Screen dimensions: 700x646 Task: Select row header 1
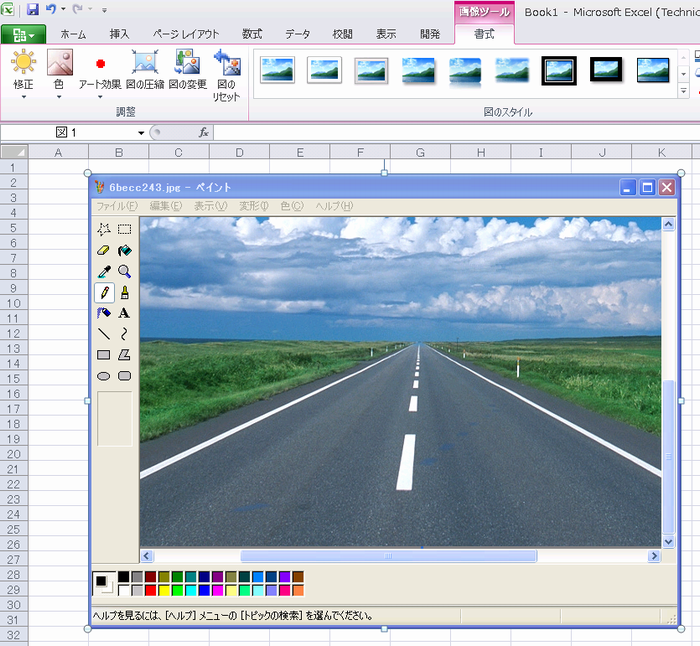[13, 167]
